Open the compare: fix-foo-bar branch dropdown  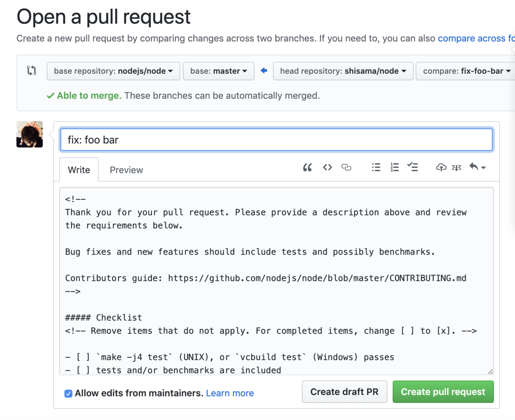coord(467,71)
